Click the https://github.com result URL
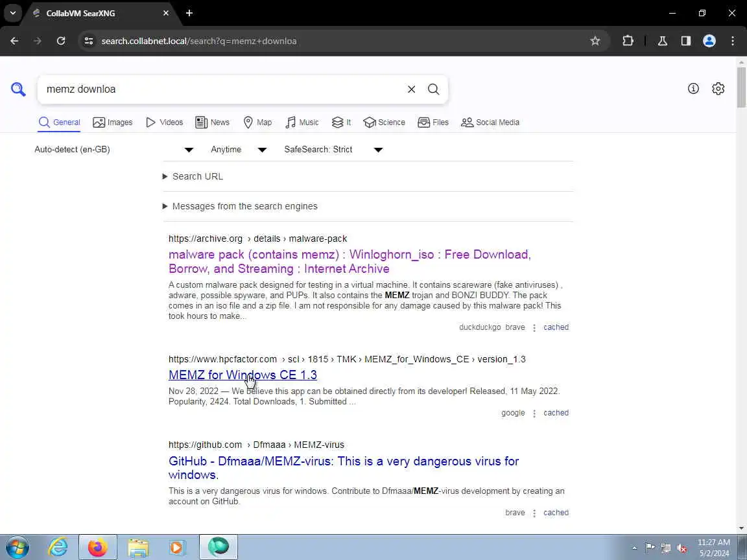The image size is (747, 560). point(256,445)
